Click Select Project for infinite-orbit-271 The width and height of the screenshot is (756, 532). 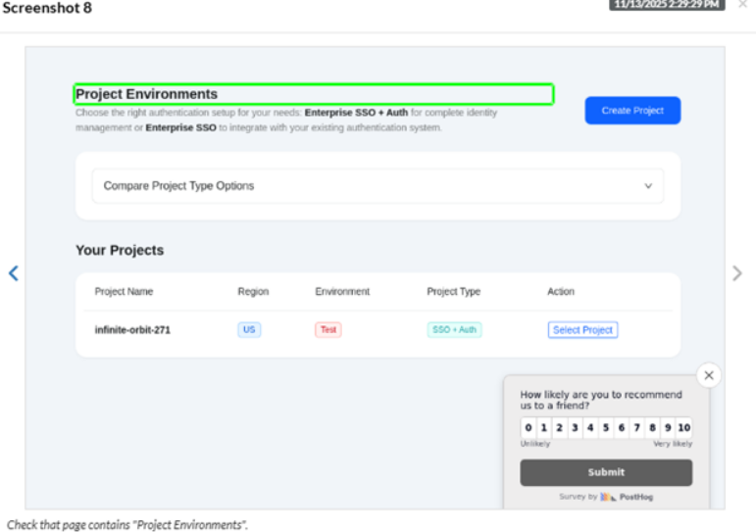click(x=582, y=330)
